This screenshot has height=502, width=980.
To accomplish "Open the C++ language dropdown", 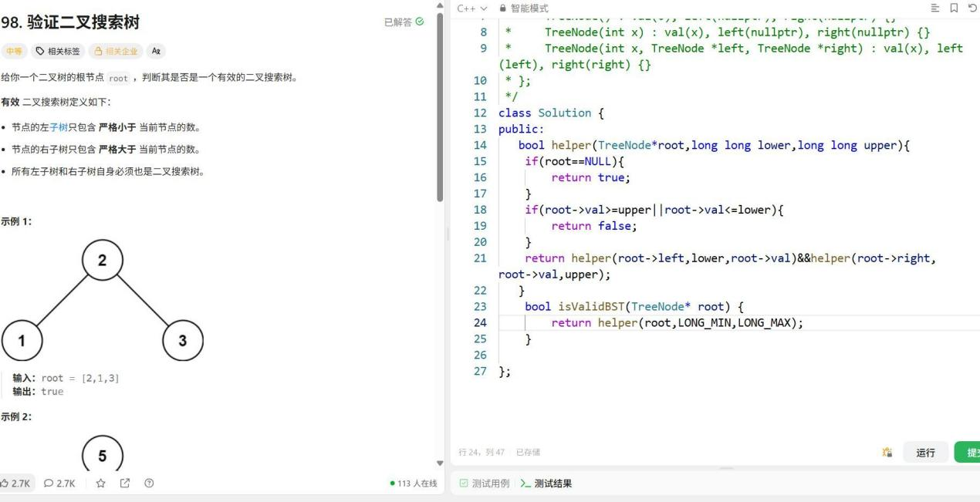I will point(472,8).
